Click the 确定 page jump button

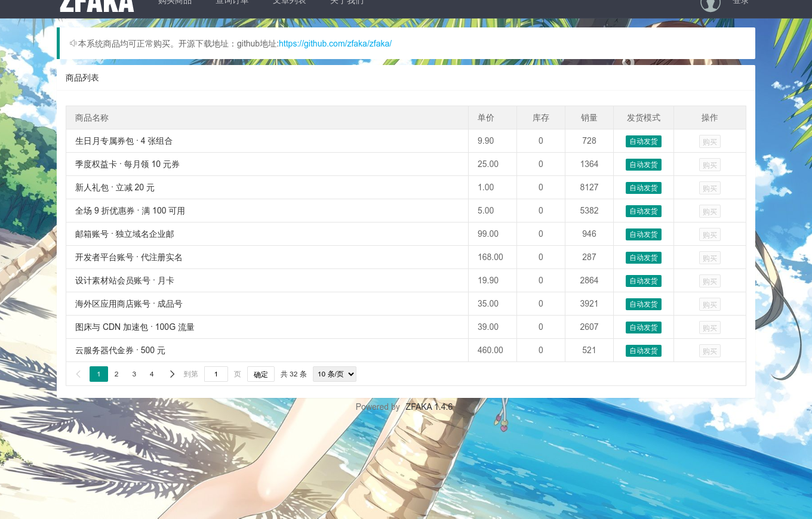261,374
